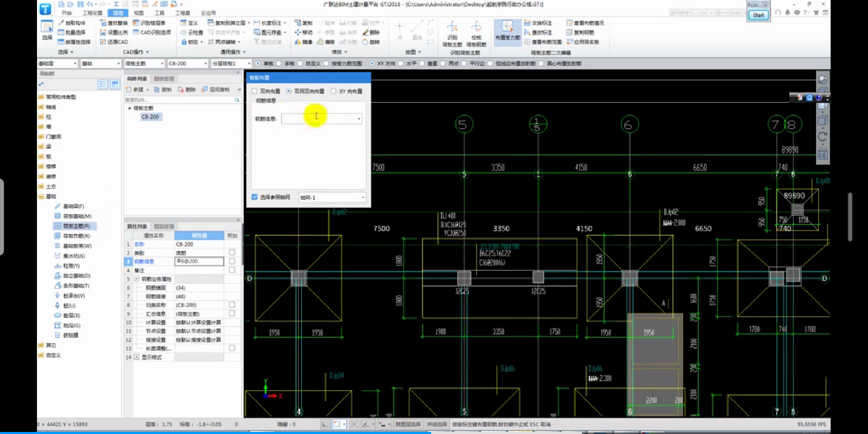This screenshot has width=868, height=434.
Task: Click the 查看布筋情况 view icon
Action: coord(569,23)
